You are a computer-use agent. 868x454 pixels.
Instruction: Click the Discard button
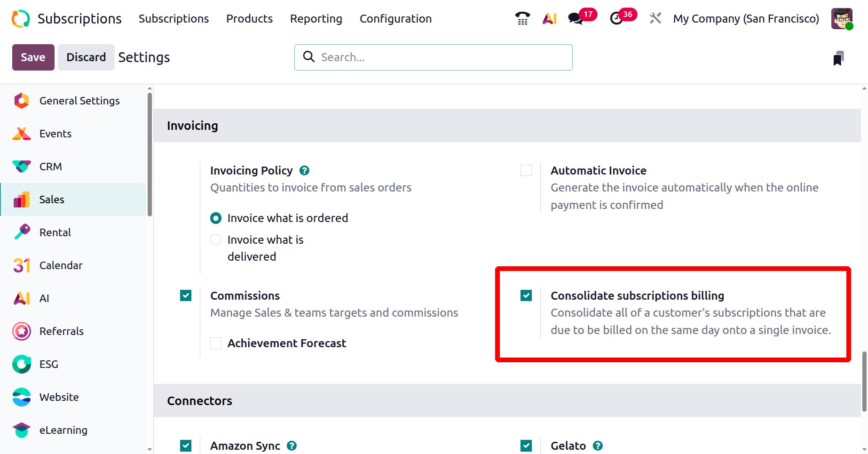pyautogui.click(x=86, y=57)
